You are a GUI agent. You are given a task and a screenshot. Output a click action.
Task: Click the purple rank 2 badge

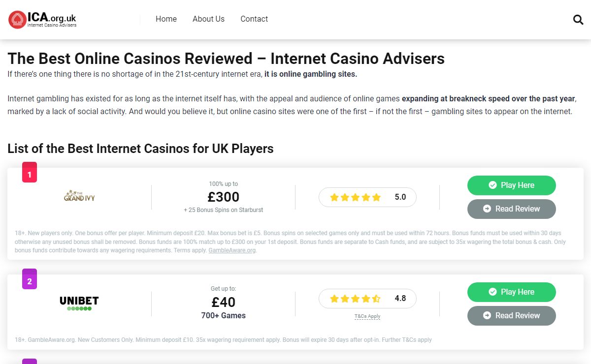[30, 280]
